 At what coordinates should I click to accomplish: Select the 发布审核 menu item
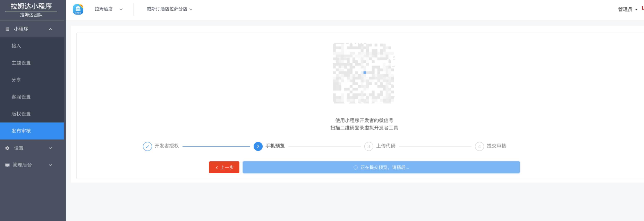[32, 131]
